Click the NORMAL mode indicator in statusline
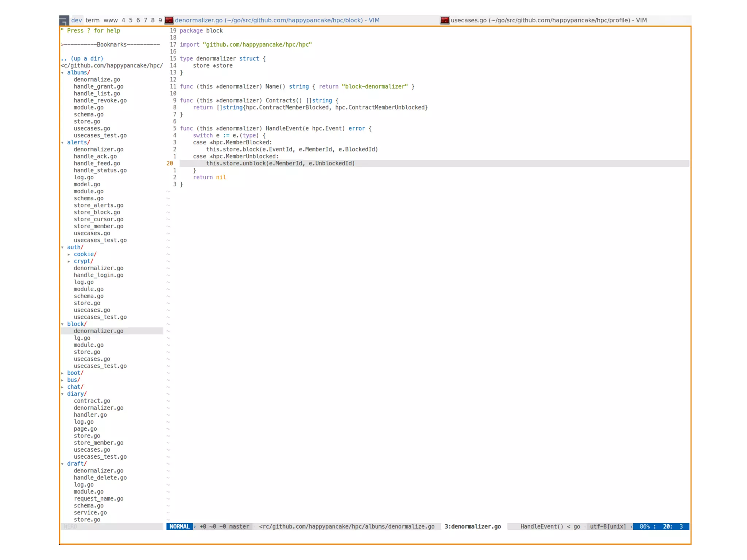Screen dimensions: 747x560 [x=179, y=526]
